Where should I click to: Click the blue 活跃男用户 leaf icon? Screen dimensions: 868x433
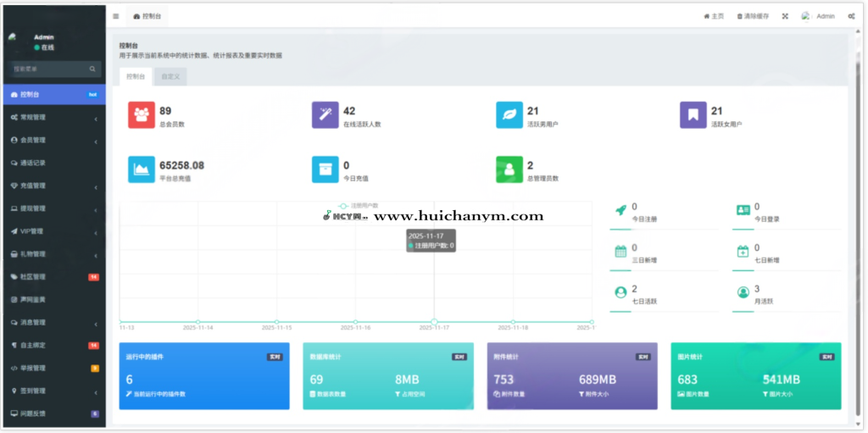509,115
